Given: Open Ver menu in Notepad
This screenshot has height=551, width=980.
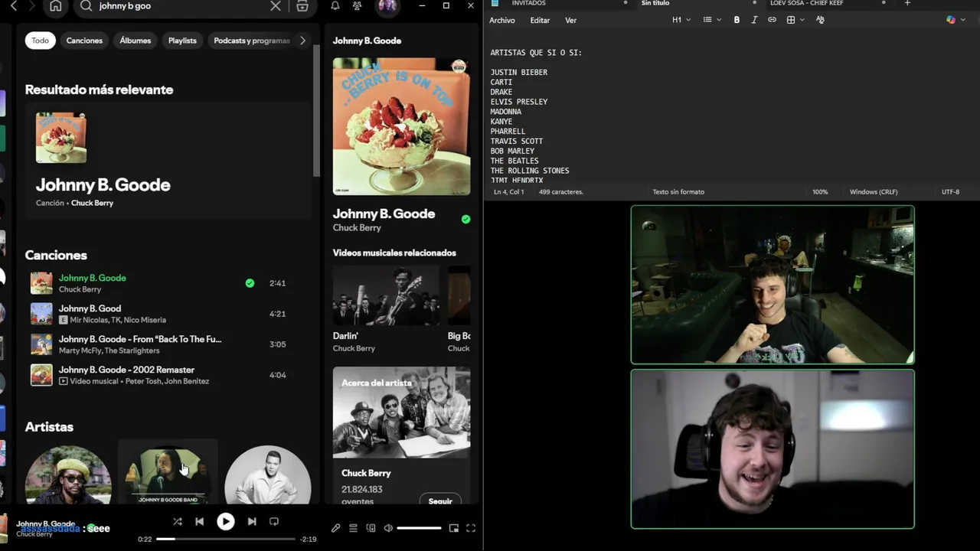Looking at the screenshot, I should tap(570, 20).
